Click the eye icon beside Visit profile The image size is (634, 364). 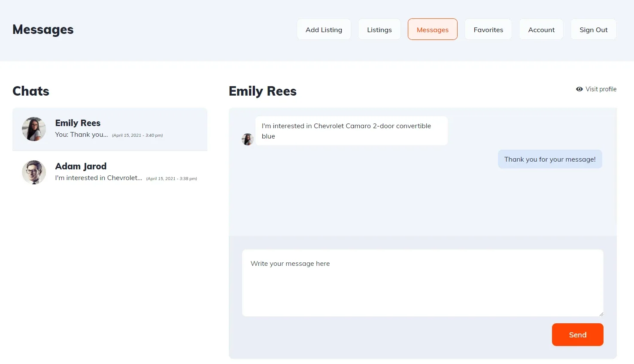pos(579,89)
